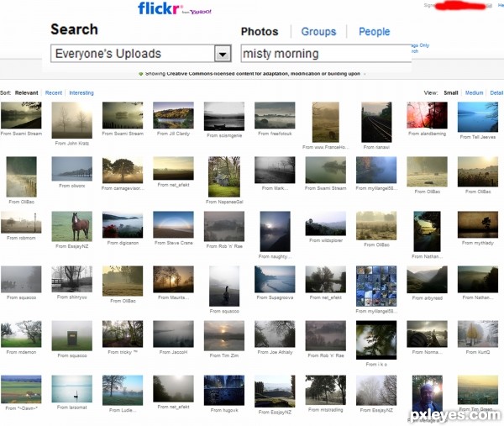Open garden shed photo from NapaneeGal
The image size is (504, 426).
[x=224, y=176]
